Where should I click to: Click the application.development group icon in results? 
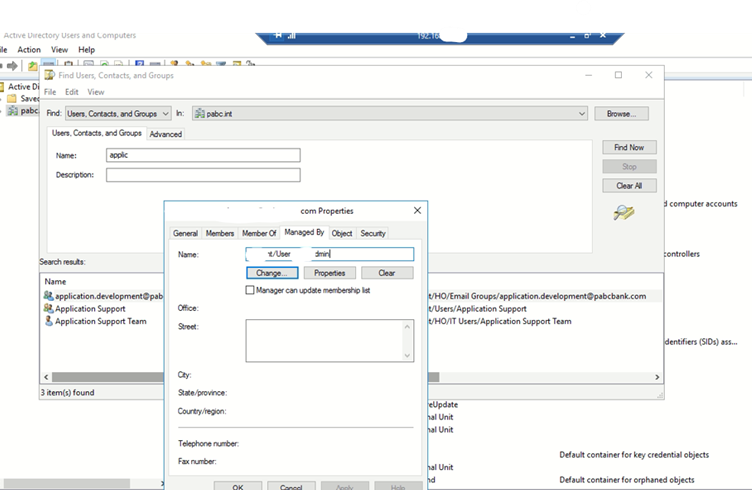tap(48, 295)
